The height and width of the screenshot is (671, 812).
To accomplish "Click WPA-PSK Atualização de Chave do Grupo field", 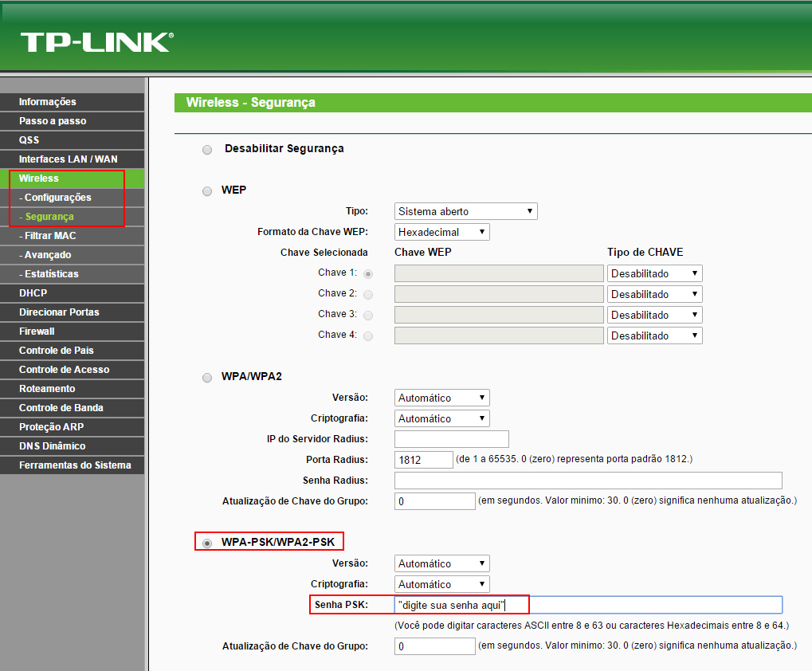I will pyautogui.click(x=435, y=646).
